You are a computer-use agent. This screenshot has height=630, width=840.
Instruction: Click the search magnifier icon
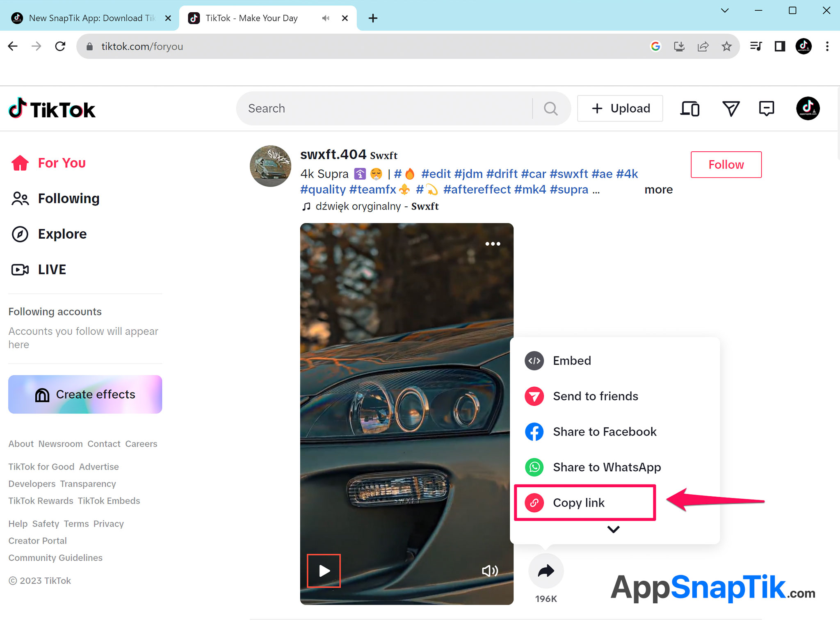point(550,109)
